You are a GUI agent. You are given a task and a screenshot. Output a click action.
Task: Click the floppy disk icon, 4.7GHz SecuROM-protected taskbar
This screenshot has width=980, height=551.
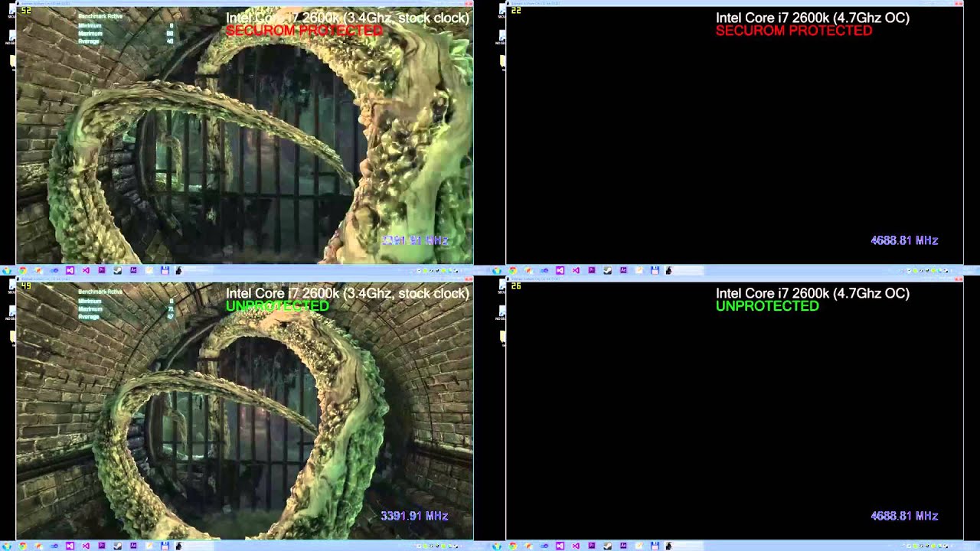[655, 271]
